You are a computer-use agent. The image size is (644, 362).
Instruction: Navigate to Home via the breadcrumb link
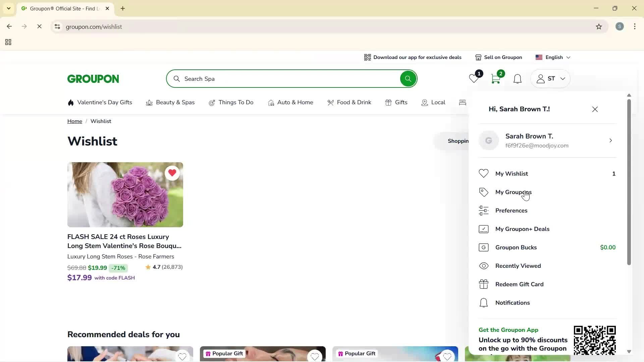point(74,121)
